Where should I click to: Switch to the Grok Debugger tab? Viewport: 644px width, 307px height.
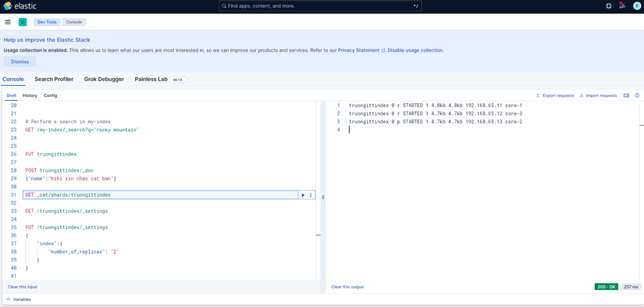coord(104,80)
